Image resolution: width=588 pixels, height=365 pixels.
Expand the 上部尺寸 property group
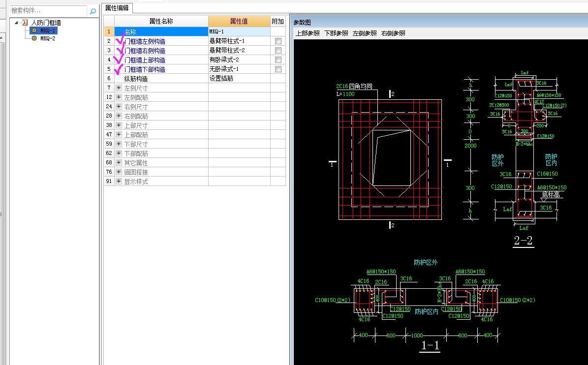tap(119, 125)
